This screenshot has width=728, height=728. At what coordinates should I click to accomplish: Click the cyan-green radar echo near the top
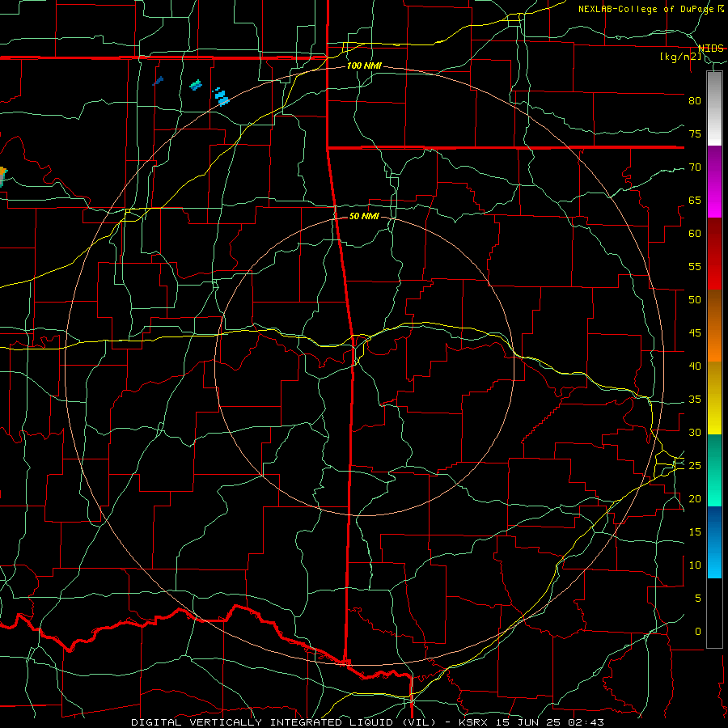[196, 84]
